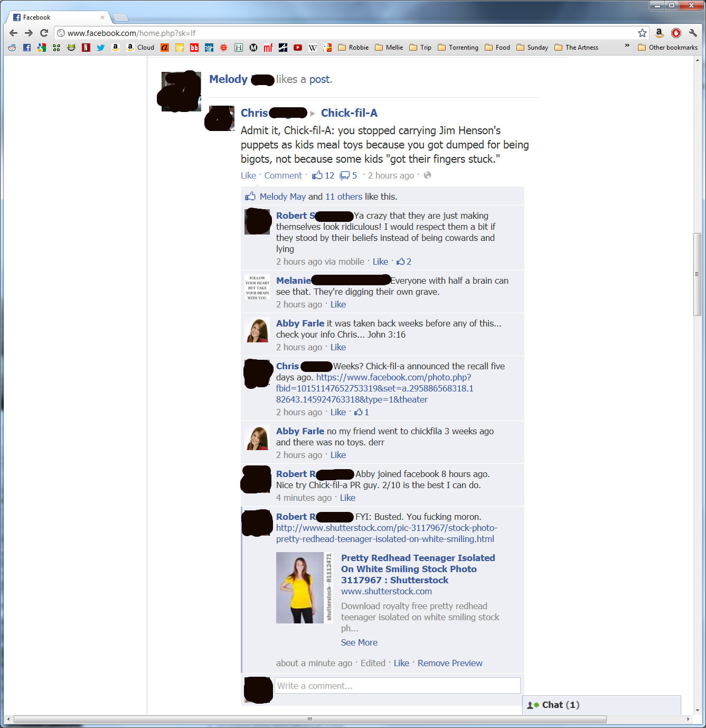Click See More in the link preview
This screenshot has width=706, height=728.
(359, 642)
